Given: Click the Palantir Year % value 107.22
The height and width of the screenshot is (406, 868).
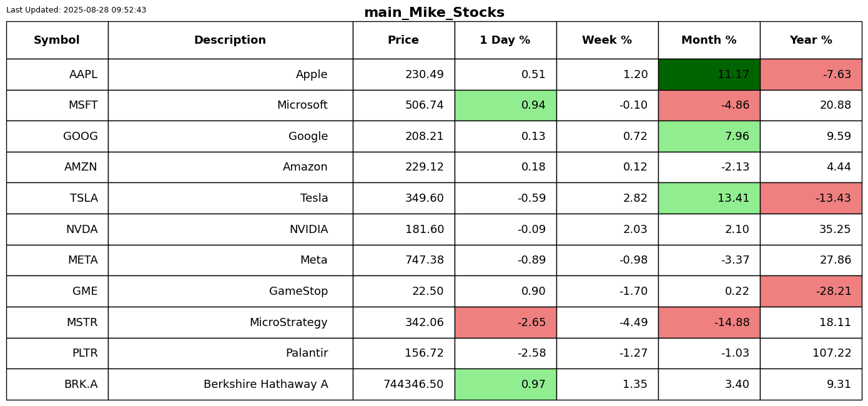Looking at the screenshot, I should 832,353.
